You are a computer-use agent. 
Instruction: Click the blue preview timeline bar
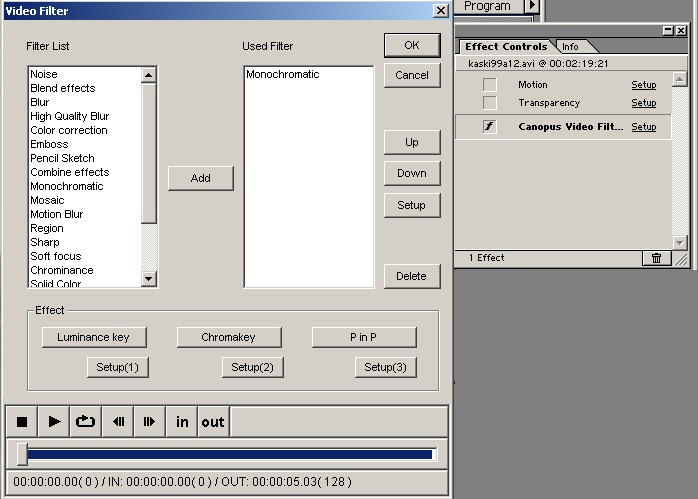pyautogui.click(x=230, y=454)
